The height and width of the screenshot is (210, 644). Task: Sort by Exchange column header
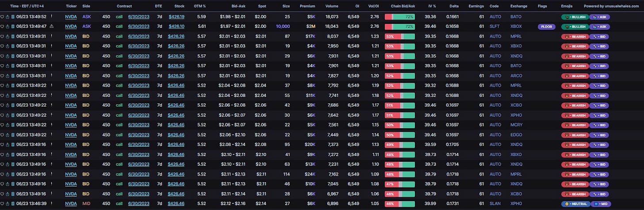[x=518, y=6]
